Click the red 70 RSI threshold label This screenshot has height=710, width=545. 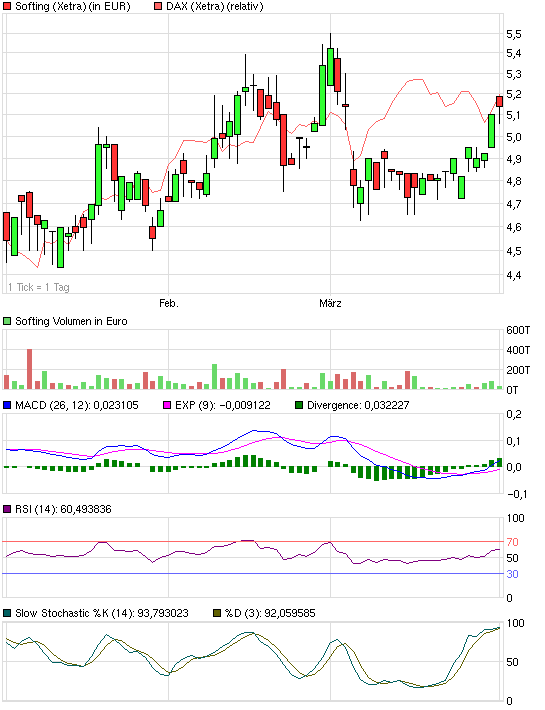512,542
